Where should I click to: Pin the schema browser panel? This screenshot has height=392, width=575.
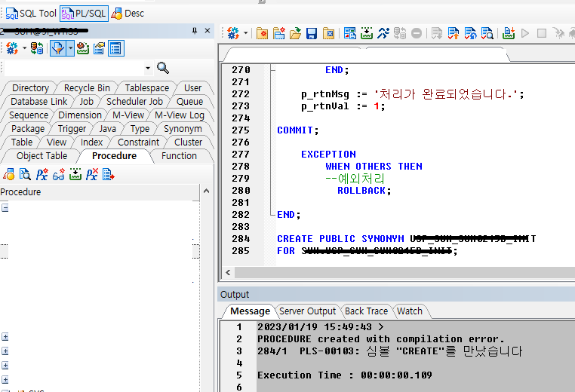[x=195, y=31]
